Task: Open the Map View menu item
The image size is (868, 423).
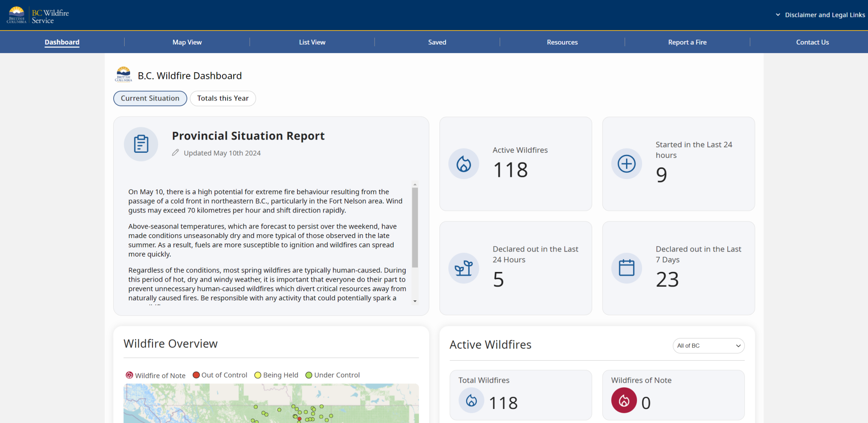Action: [x=187, y=42]
